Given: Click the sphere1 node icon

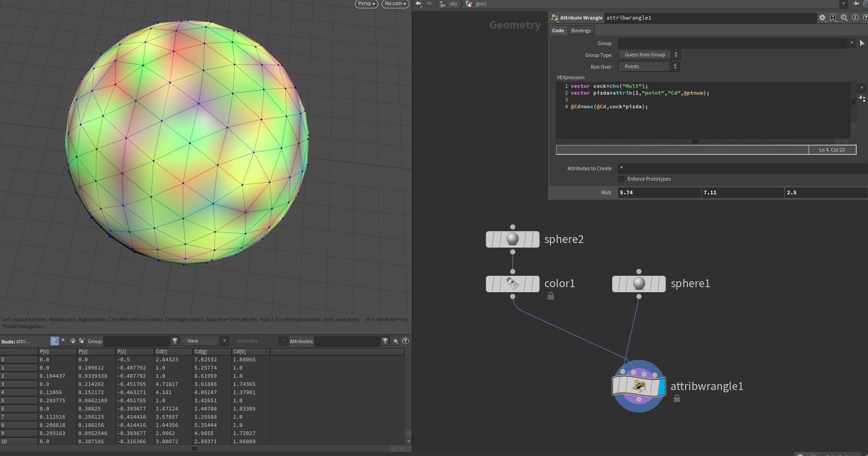Looking at the screenshot, I should (x=639, y=284).
